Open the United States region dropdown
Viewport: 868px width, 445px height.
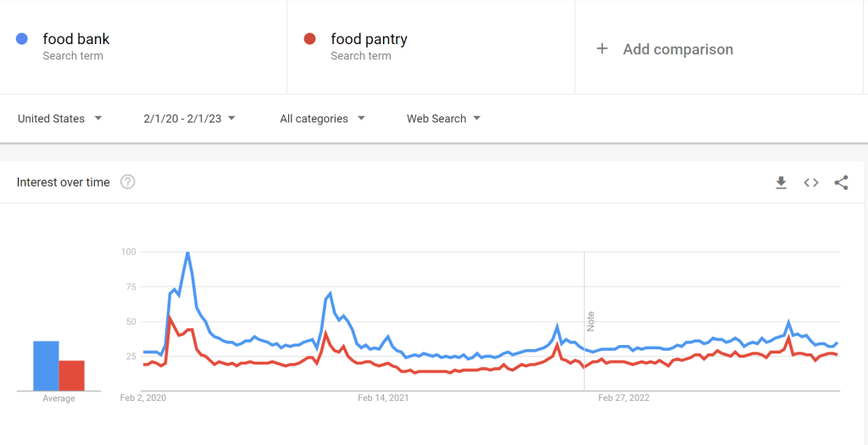coord(59,119)
